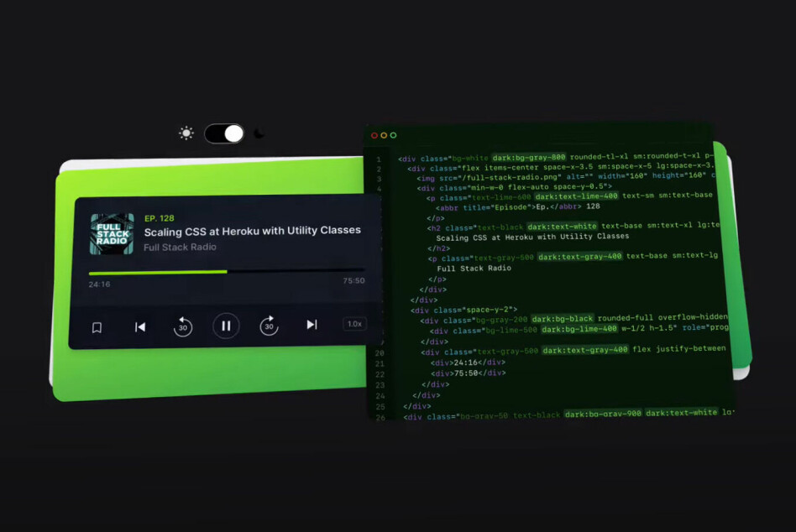Screen dimensions: 796x532
Task: Click the 24:16 div in code line 21
Action: 468,362
